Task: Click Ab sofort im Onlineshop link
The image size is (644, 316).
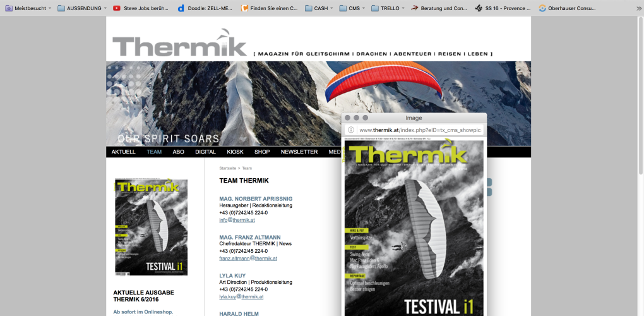Action: (x=143, y=312)
